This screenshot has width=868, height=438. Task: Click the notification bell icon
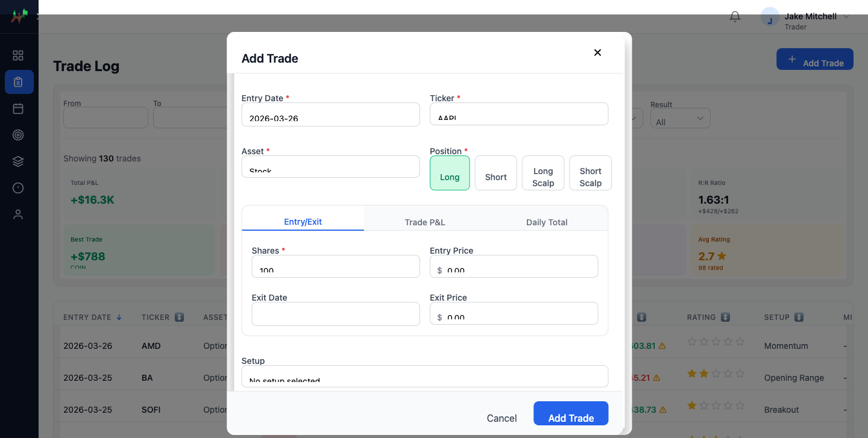click(x=735, y=16)
